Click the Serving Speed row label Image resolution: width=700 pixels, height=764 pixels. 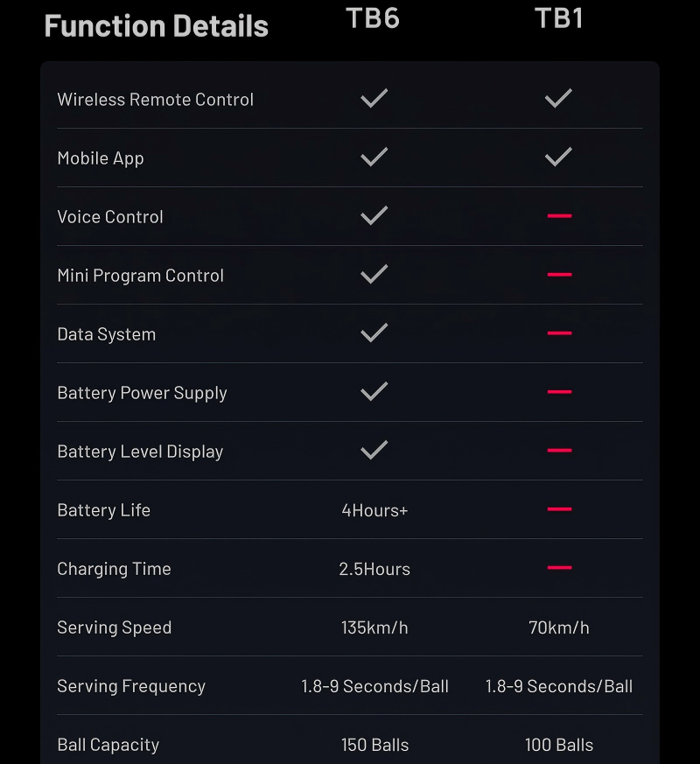click(x=115, y=627)
